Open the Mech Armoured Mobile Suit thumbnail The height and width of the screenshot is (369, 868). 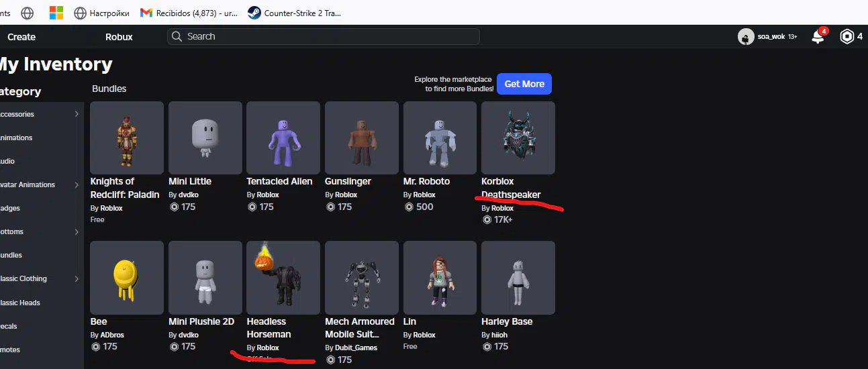point(362,278)
